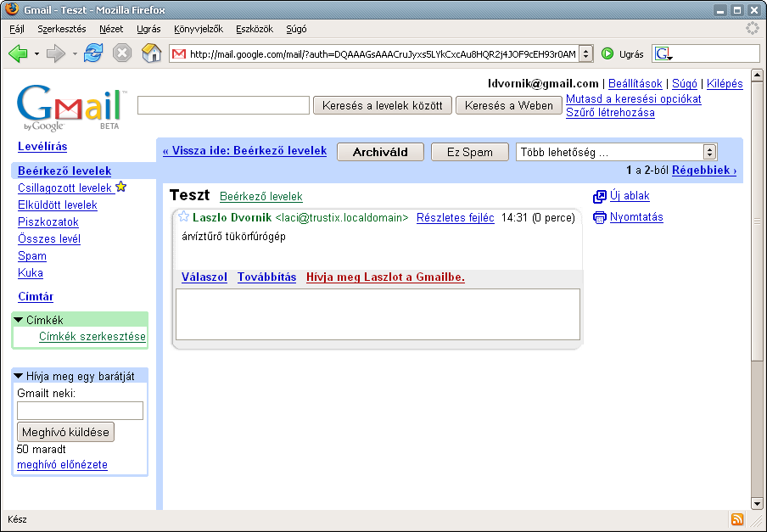This screenshot has width=767, height=532.
Task: Open the Kuka trash link
Action: point(31,273)
